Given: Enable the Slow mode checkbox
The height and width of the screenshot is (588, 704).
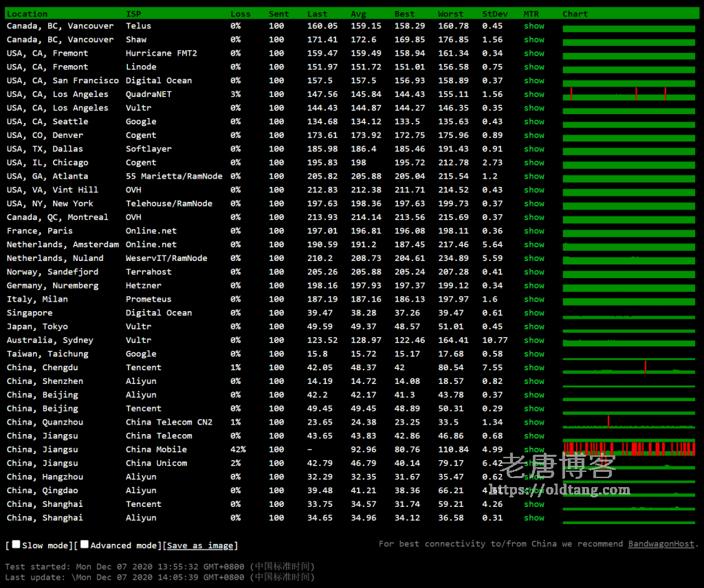Looking at the screenshot, I should click(x=16, y=544).
